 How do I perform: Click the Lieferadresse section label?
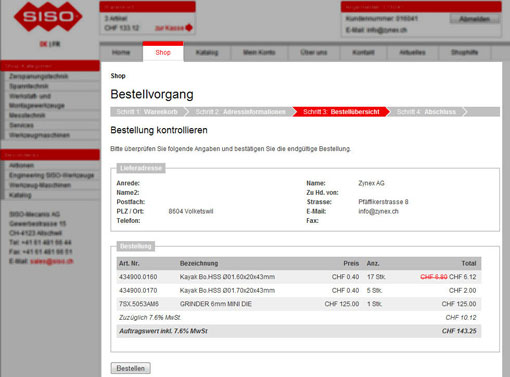pyautogui.click(x=141, y=168)
